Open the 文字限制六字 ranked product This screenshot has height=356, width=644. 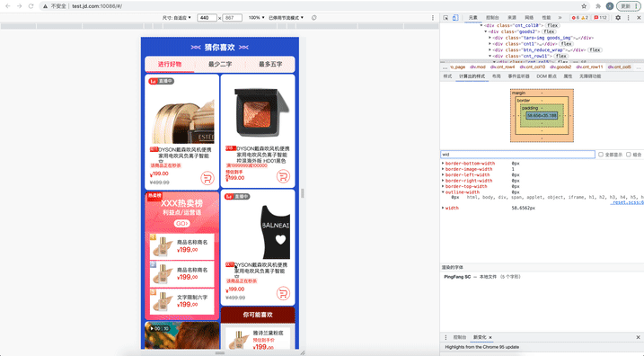coord(182,301)
